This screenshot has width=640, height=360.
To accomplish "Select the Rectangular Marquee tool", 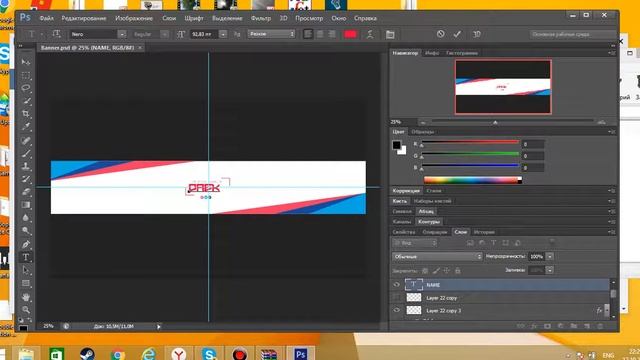I will pyautogui.click(x=26, y=75).
